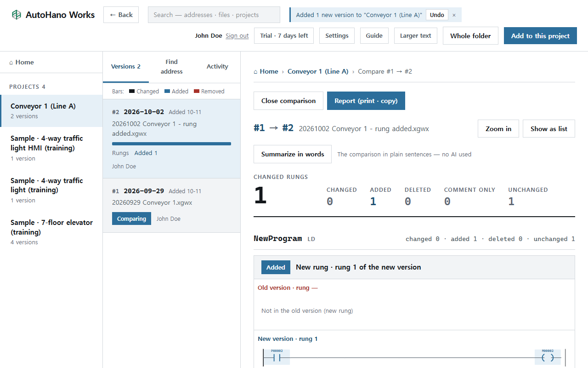This screenshot has height=368, width=588.
Task: Open the Guide
Action: (x=374, y=36)
